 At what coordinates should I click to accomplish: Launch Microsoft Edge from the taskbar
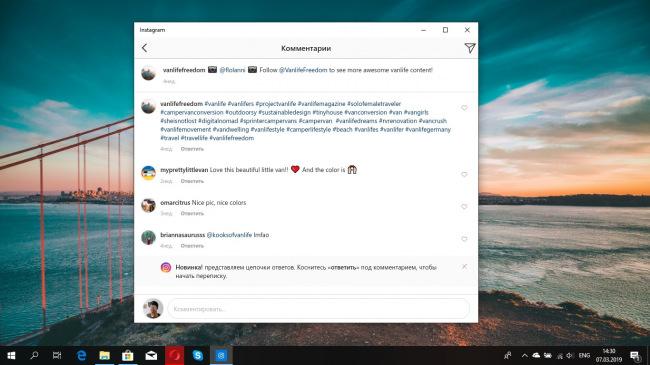pos(82,355)
